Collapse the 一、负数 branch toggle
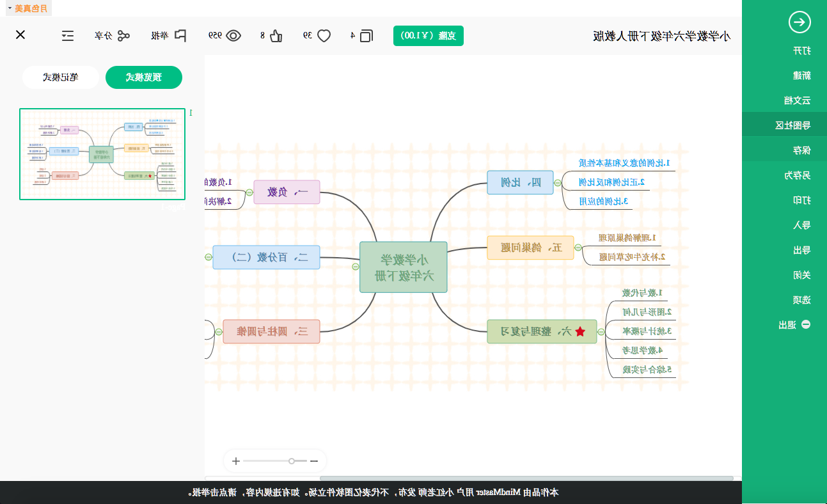 click(x=249, y=192)
